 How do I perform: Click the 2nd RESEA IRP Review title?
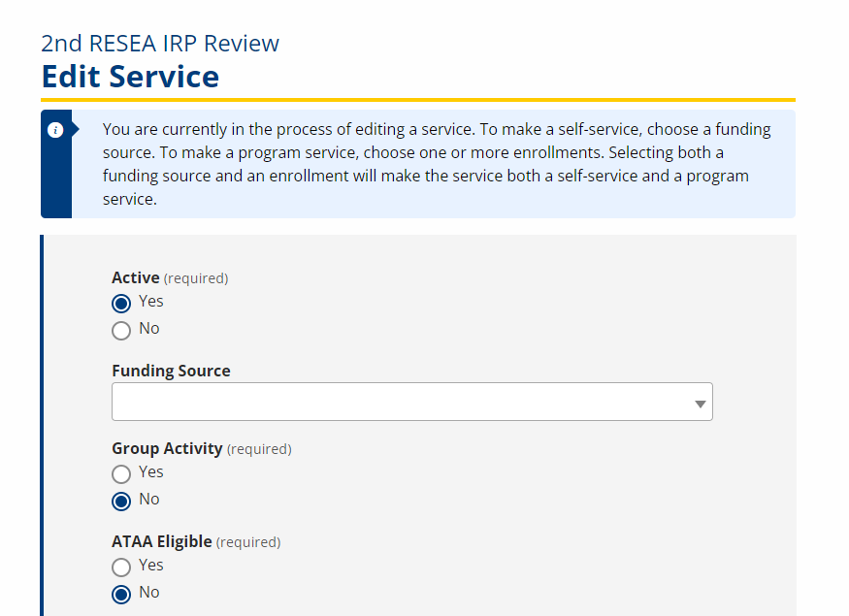(x=160, y=44)
